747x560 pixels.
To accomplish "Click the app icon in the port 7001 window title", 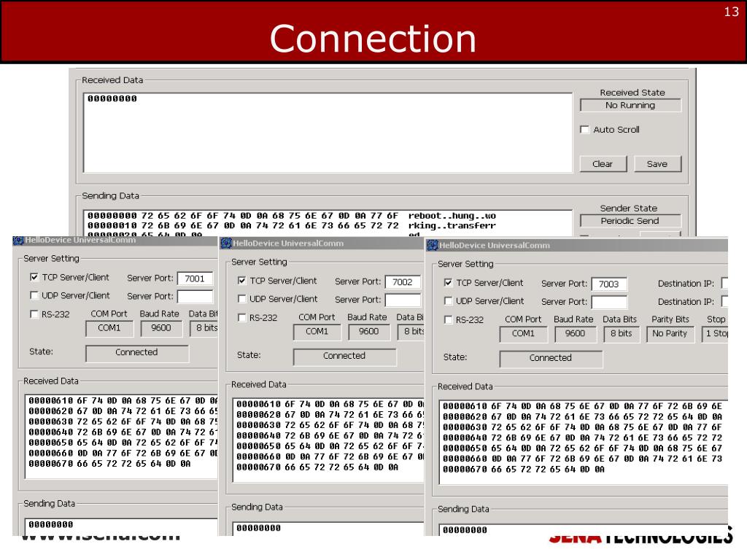I will point(18,241).
